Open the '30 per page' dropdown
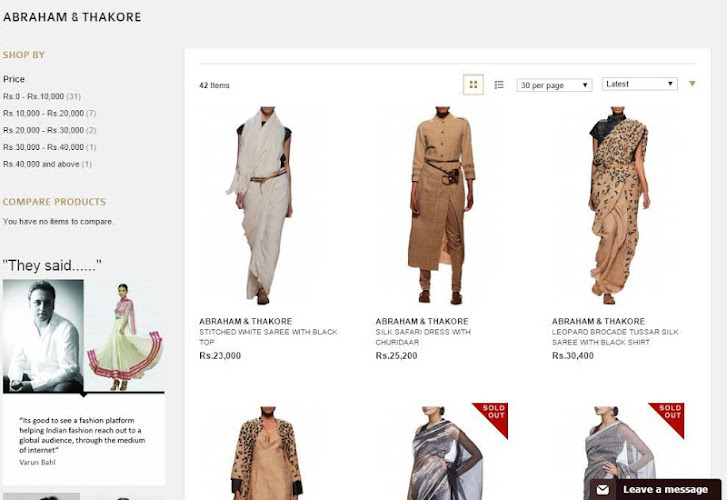Viewport: 727px width, 500px height. coord(555,85)
